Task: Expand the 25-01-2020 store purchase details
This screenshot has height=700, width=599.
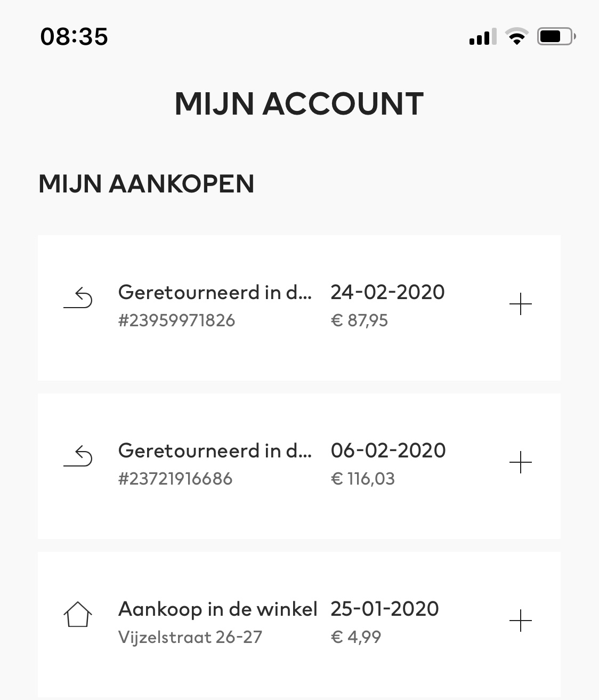Action: 521,621
